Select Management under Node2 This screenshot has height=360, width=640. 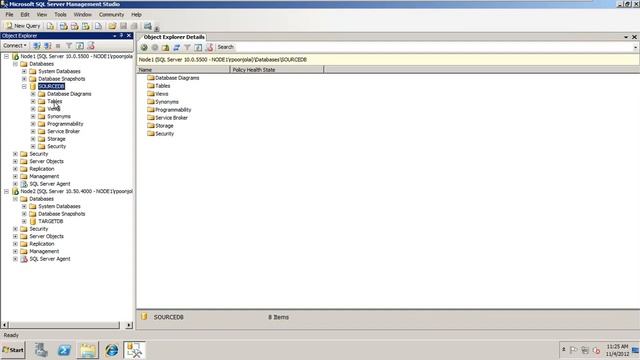pos(44,251)
